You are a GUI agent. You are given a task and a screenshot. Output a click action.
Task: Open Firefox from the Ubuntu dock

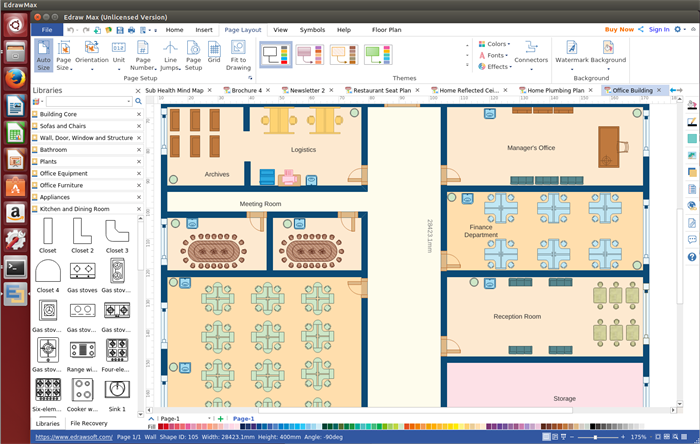(x=16, y=78)
